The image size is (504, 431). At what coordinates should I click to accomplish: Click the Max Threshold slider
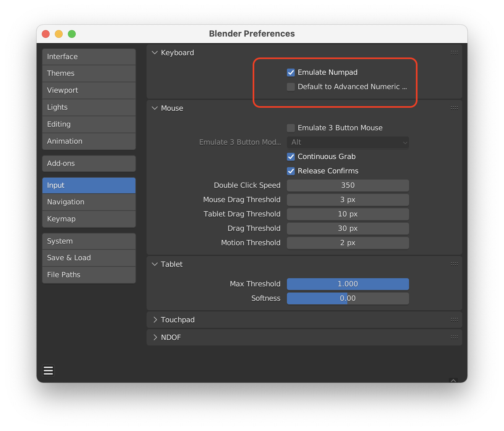[x=348, y=284]
